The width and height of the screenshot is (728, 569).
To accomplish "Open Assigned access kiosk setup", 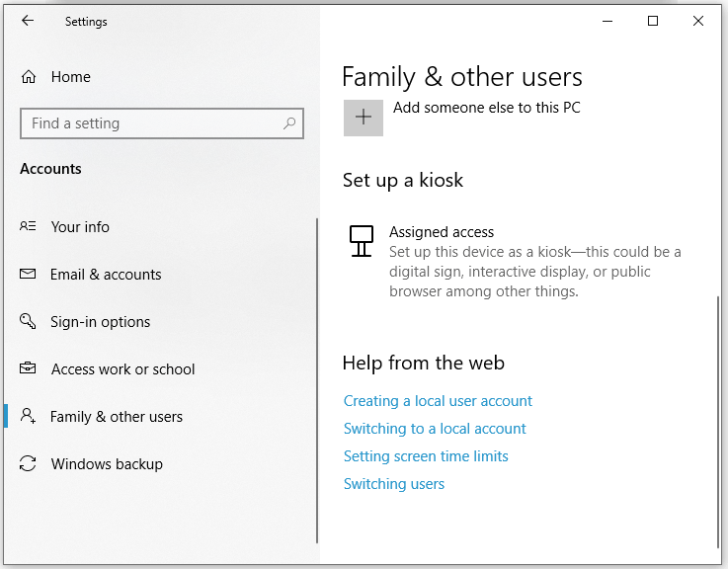I will point(515,261).
